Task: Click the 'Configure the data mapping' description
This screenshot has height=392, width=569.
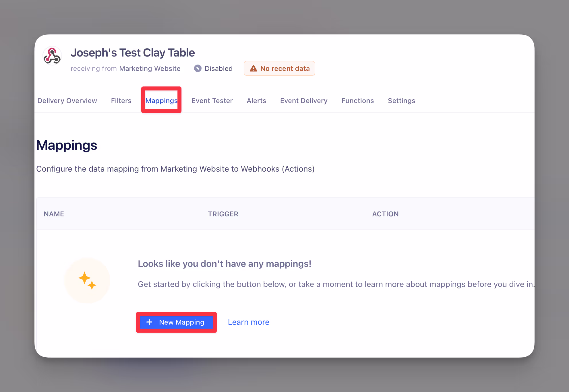Action: click(x=175, y=169)
